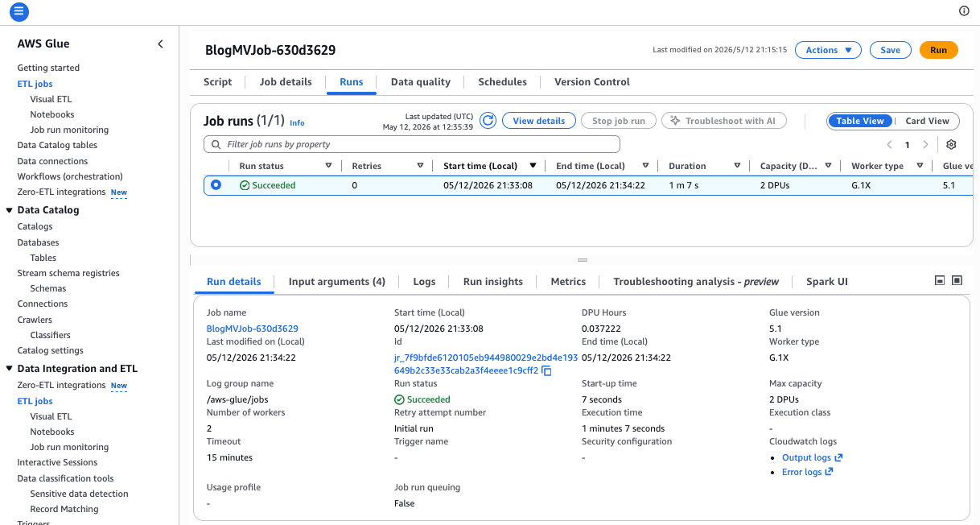Image resolution: width=980 pixels, height=525 pixels.
Task: Open Visual ETL under top ETL jobs
Action: pos(51,99)
